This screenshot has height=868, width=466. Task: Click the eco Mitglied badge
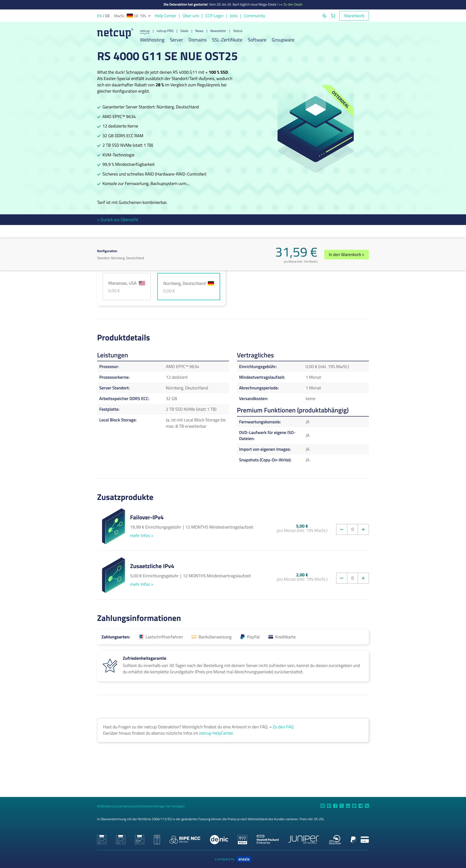coord(242,839)
